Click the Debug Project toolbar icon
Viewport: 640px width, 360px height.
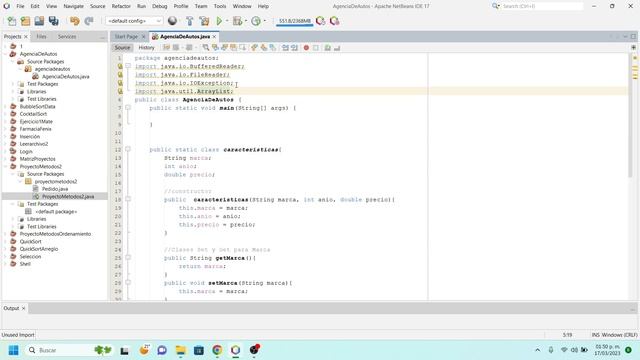(x=237, y=21)
